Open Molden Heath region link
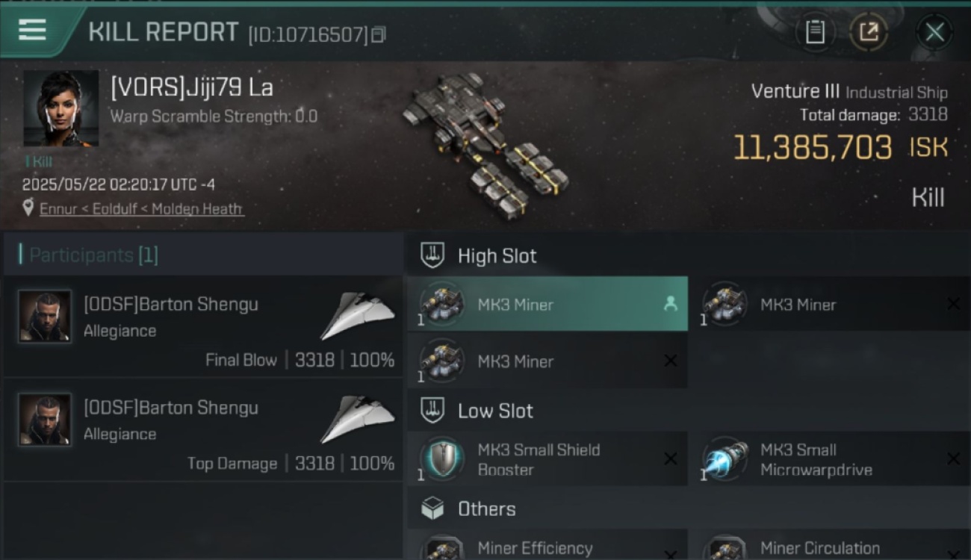Screen dimensions: 971x560 click(197, 209)
